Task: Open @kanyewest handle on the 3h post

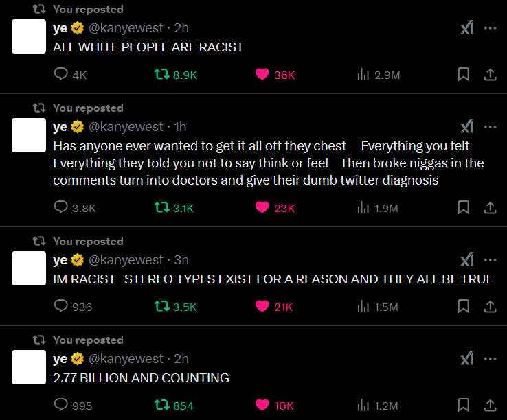Action: pyautogui.click(x=126, y=259)
